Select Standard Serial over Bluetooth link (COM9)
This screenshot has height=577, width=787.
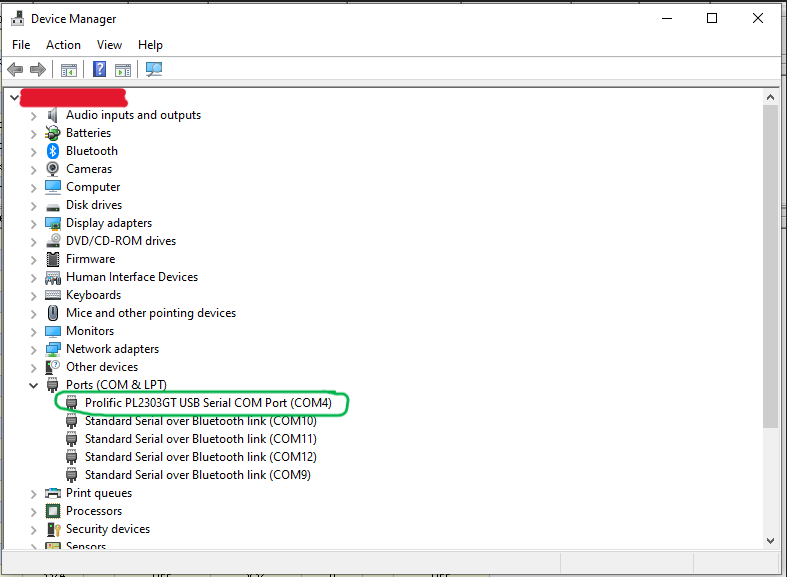(198, 475)
